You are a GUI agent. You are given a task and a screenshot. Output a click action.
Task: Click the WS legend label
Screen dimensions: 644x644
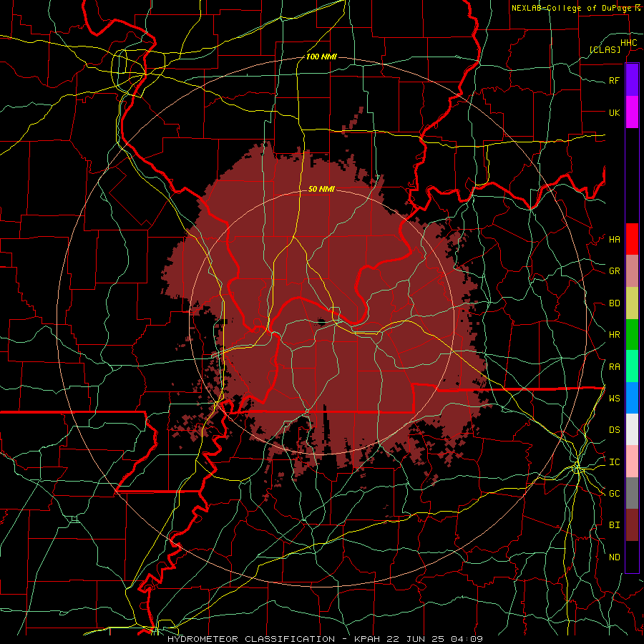tap(614, 399)
